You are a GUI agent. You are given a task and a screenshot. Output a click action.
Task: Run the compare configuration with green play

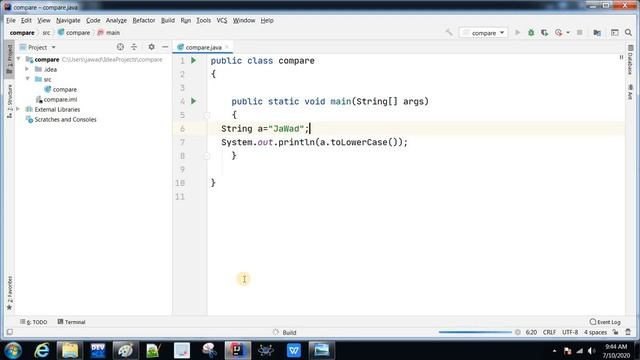click(x=517, y=32)
